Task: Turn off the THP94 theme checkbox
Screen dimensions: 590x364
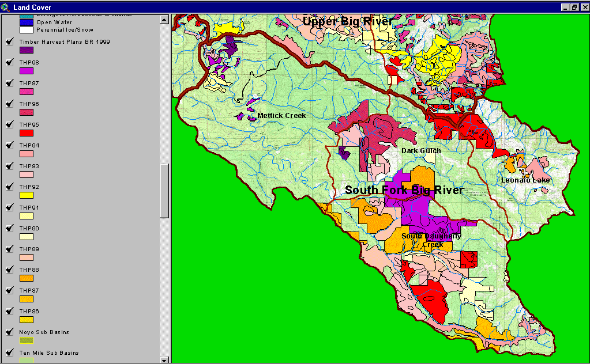Action: click(x=10, y=145)
